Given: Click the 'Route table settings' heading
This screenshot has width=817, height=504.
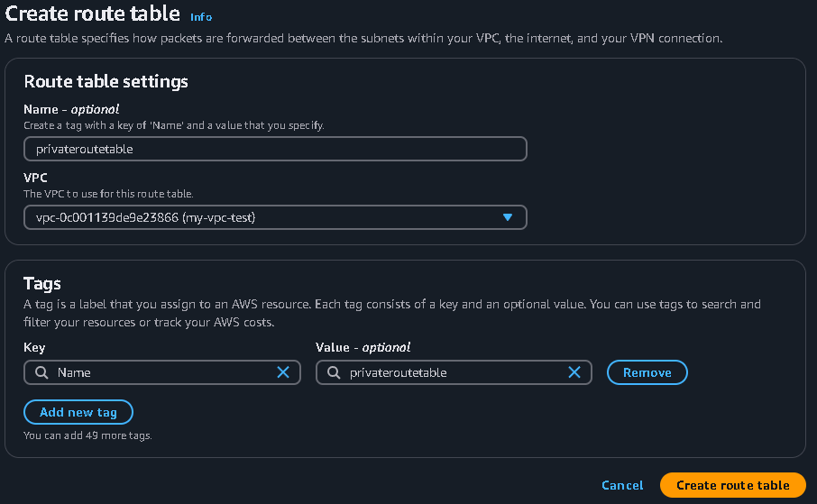Looking at the screenshot, I should tap(106, 81).
